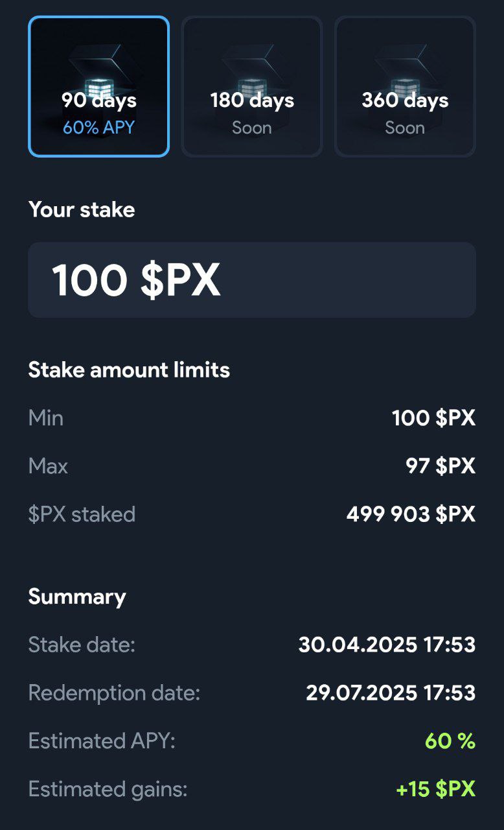504x830 pixels.
Task: Click the $PX staked total 499 903 $PX
Action: pos(411,514)
